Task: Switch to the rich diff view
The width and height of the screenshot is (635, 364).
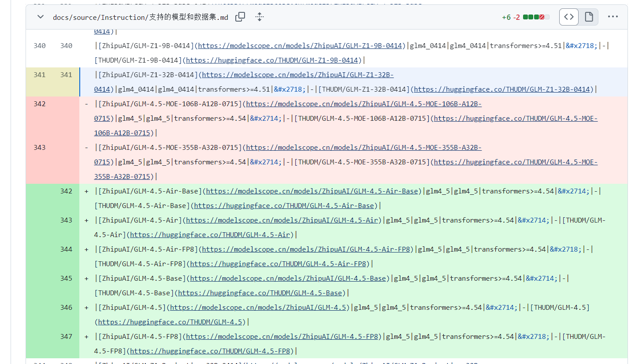Action: [x=589, y=17]
